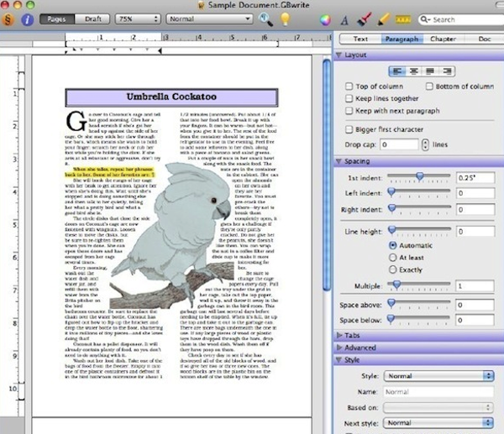The height and width of the screenshot is (434, 504).
Task: Enable Bigger first character
Action: tap(349, 129)
